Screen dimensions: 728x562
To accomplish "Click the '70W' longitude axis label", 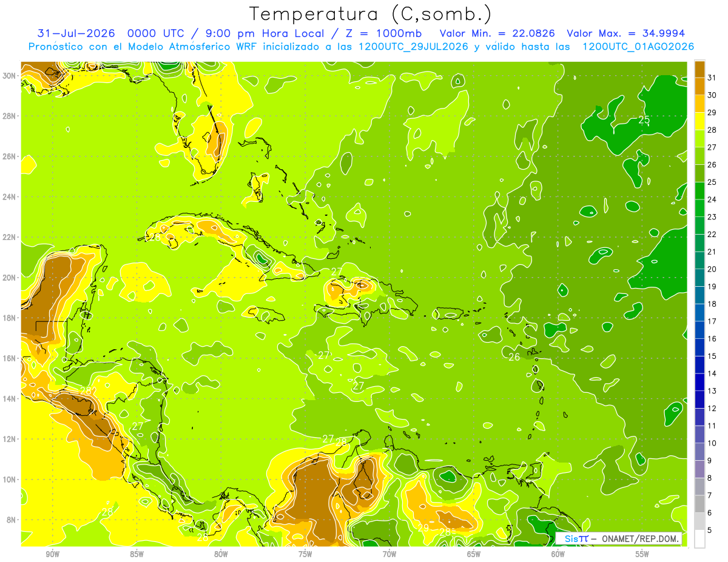I will pos(389,554).
